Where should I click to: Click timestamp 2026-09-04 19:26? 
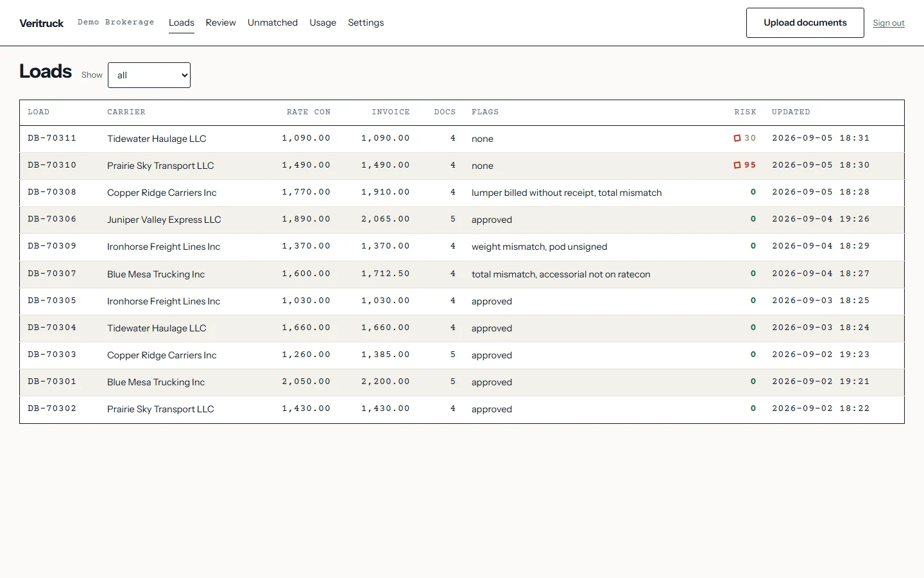[x=821, y=219]
